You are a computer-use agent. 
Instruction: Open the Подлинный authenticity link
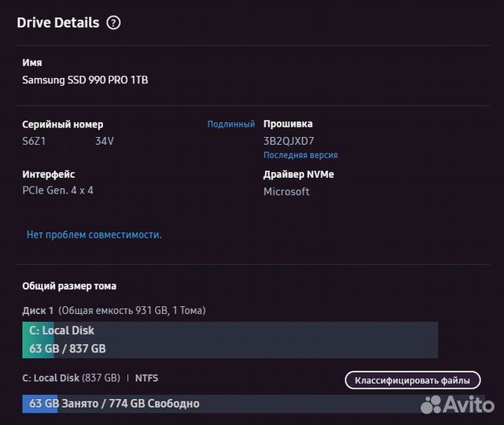click(231, 124)
